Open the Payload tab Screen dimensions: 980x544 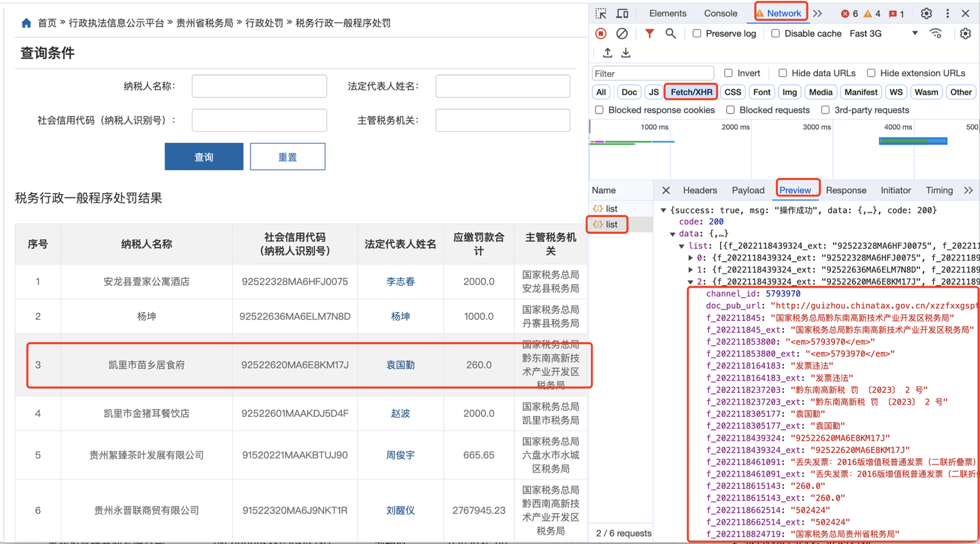pyautogui.click(x=748, y=190)
